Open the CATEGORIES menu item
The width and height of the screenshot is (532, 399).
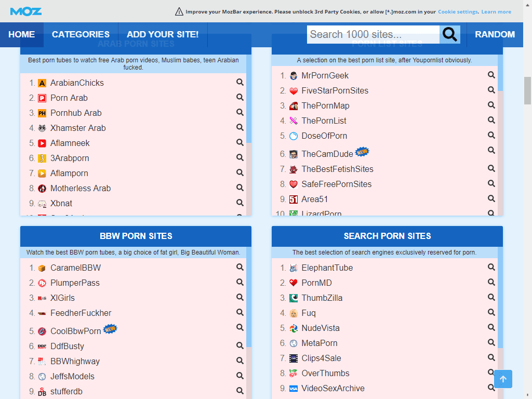[81, 35]
